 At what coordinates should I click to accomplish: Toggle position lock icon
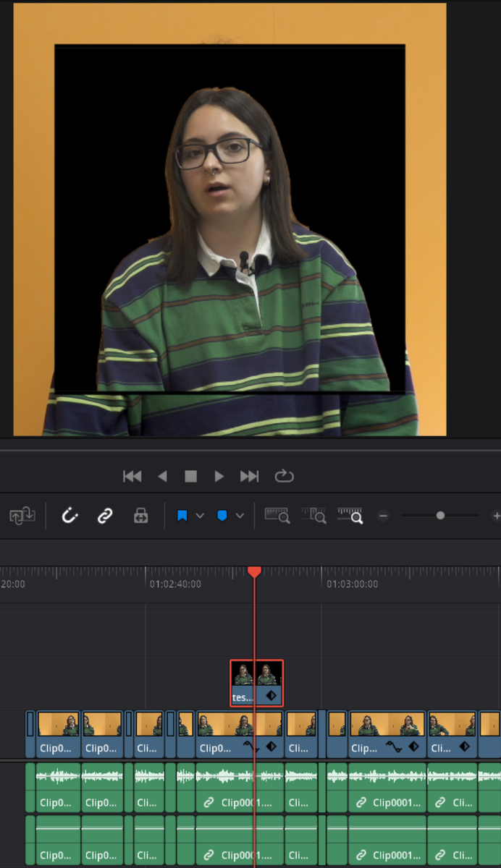pyautogui.click(x=141, y=516)
